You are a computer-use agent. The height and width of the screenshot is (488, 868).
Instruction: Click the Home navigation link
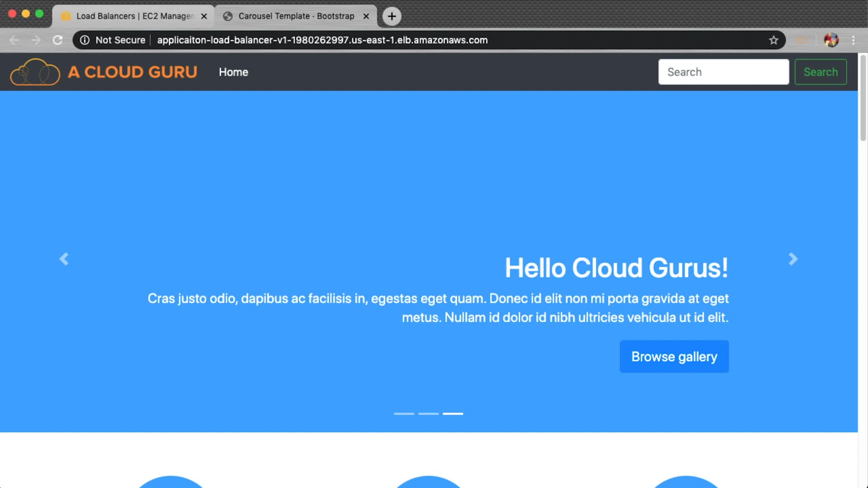233,72
